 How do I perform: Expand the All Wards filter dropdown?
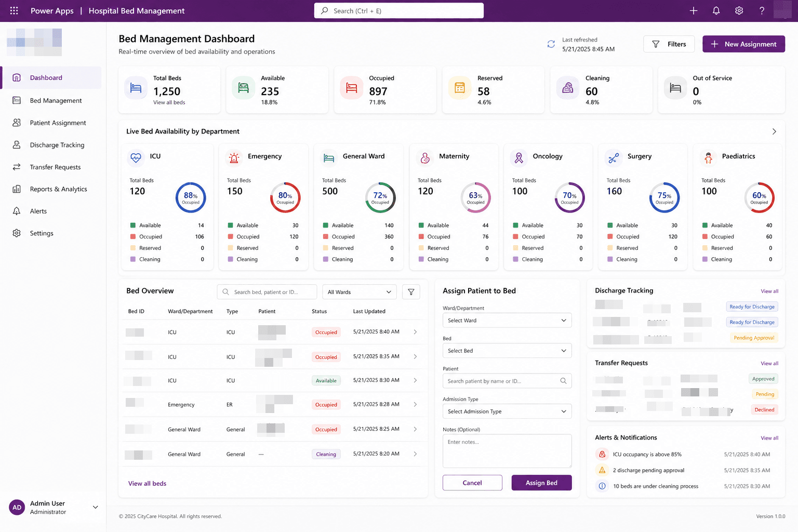pos(360,292)
